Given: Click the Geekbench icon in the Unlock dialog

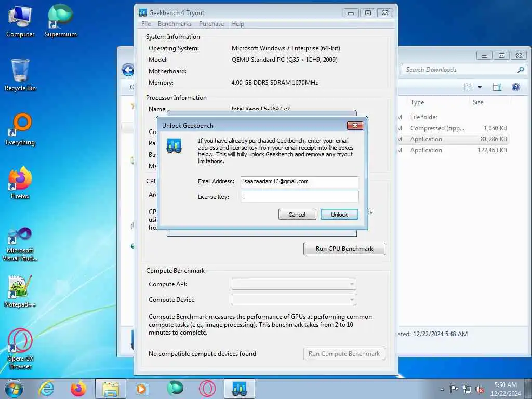Looking at the screenshot, I should click(174, 146).
